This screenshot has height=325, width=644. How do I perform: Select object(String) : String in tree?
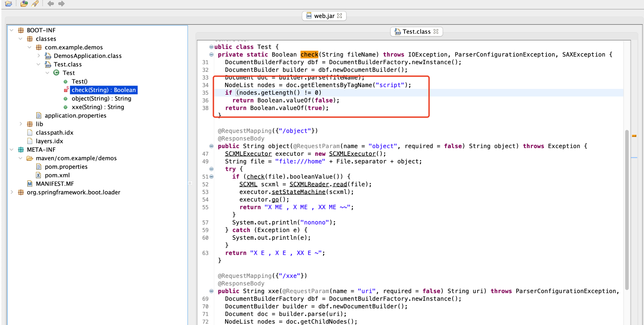(x=101, y=99)
